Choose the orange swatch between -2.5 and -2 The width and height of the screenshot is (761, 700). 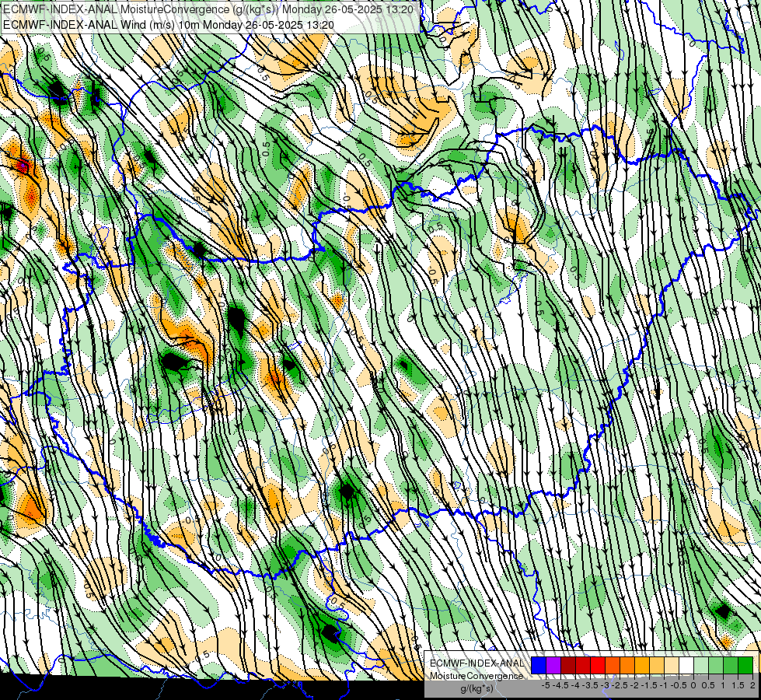[x=627, y=666]
